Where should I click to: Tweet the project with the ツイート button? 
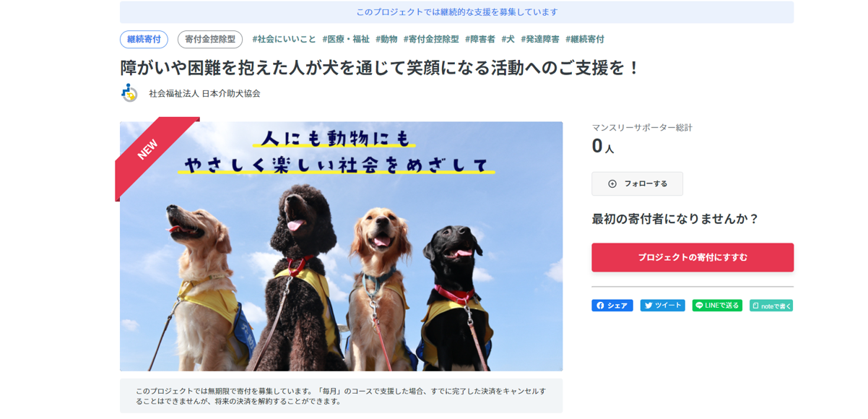click(662, 306)
